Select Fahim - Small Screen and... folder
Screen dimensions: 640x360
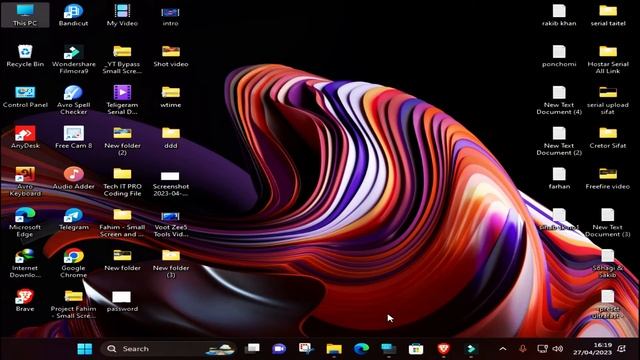pos(122,222)
